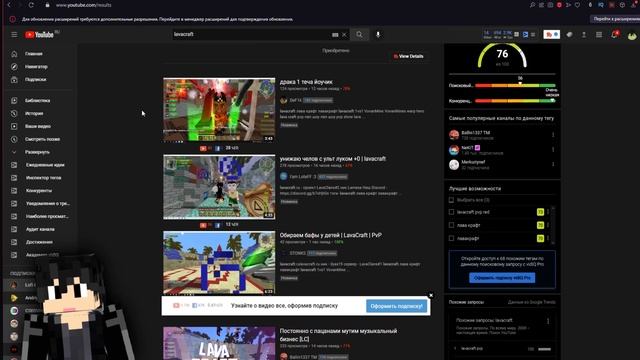Click the Facebook icon under second video
Viewport: 640px width, 360px height.
coord(218,225)
